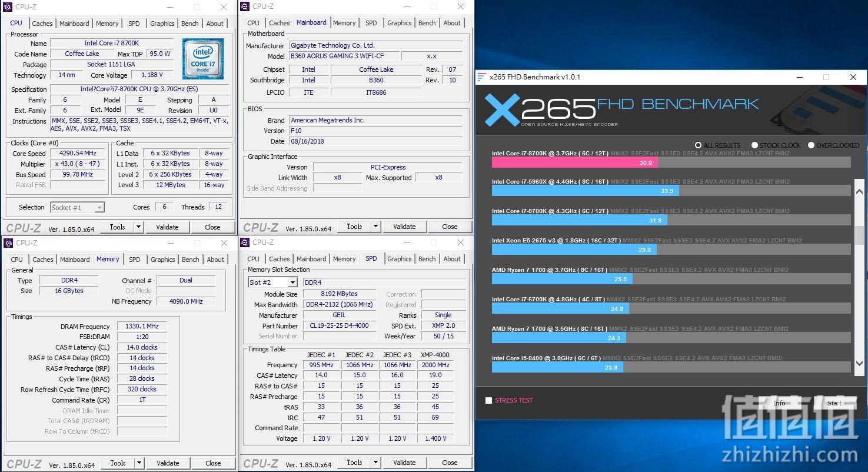Click the AMD Ryzen 7 1700 @ 3.7GHz result label
The image size is (868, 472).
(550, 270)
